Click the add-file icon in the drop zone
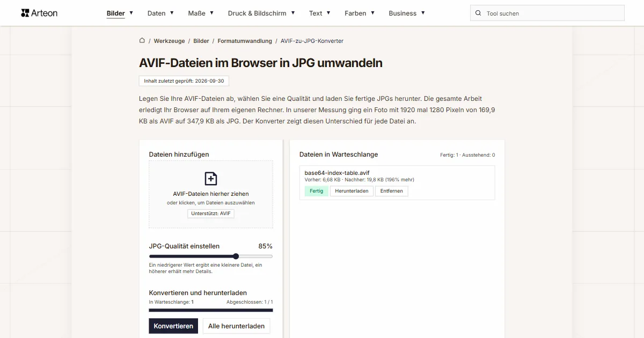This screenshot has width=644, height=338. point(211,179)
